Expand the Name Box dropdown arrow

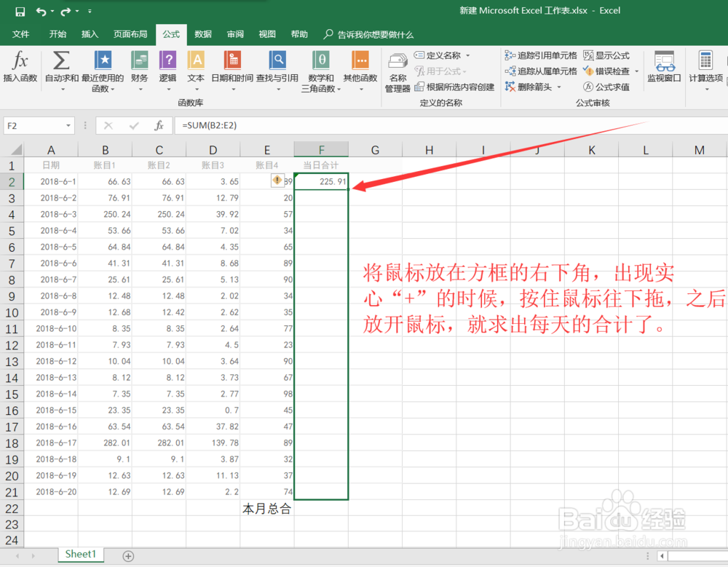point(68,125)
